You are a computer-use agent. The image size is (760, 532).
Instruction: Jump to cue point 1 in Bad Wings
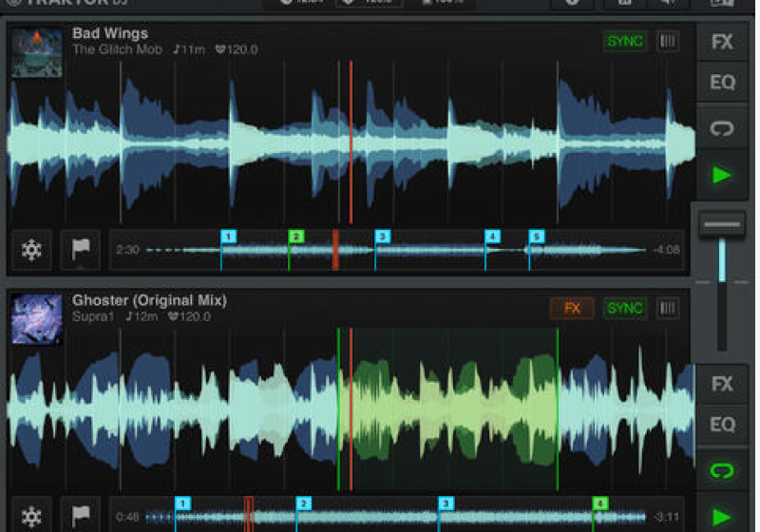228,237
